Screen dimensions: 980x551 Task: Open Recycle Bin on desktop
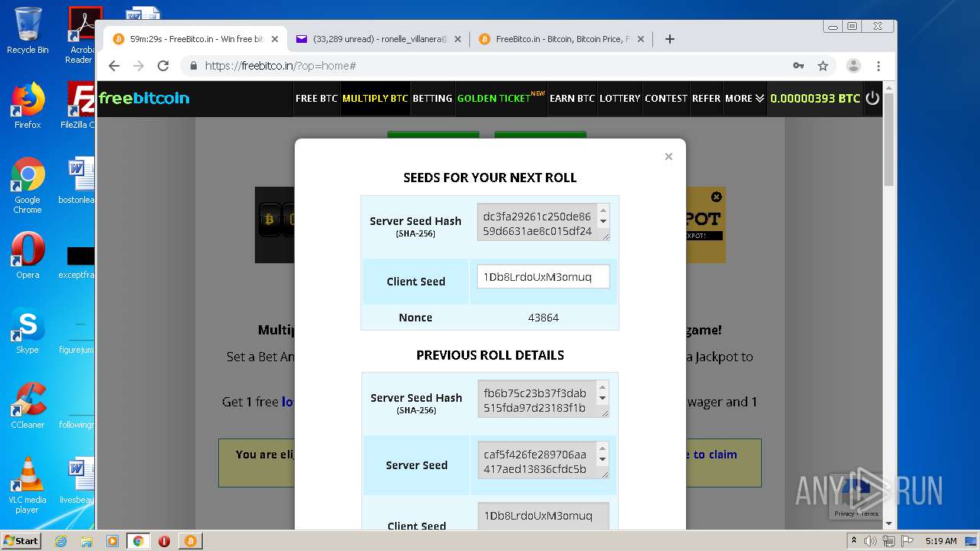point(28,31)
